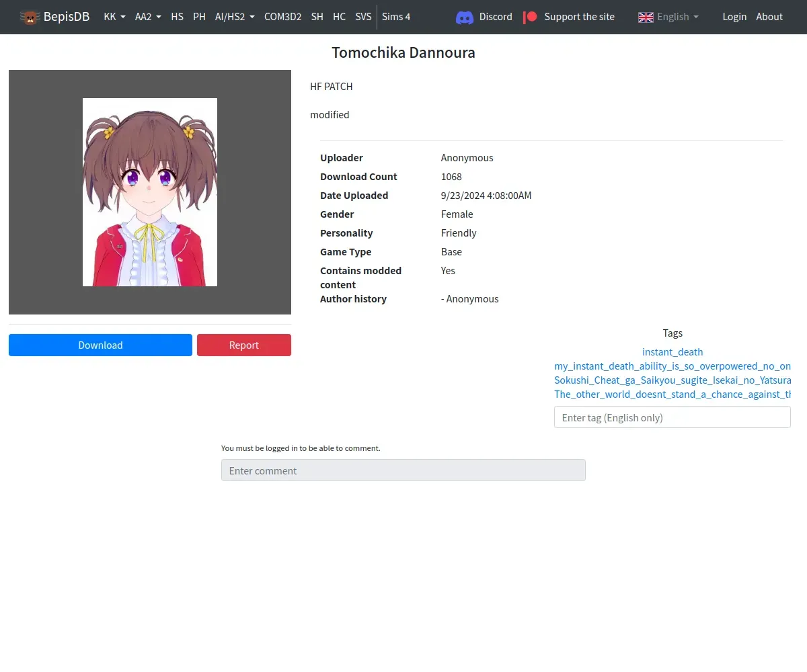Click author history entry - Anonymous
807x672 pixels.
coord(469,299)
